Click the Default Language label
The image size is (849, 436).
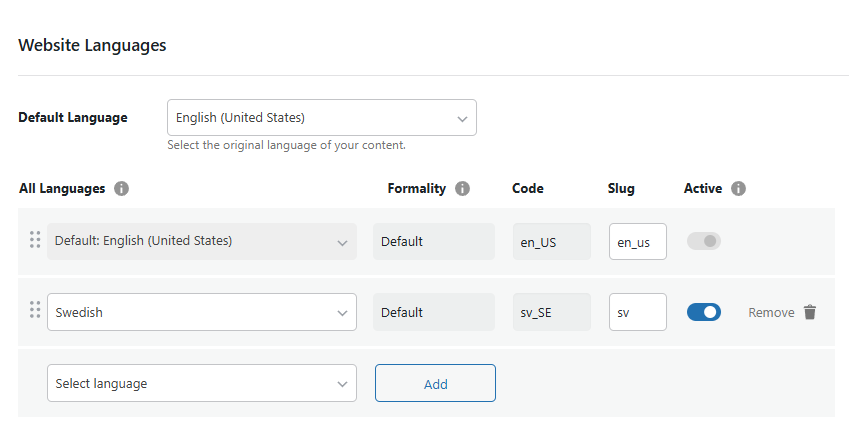coord(73,118)
